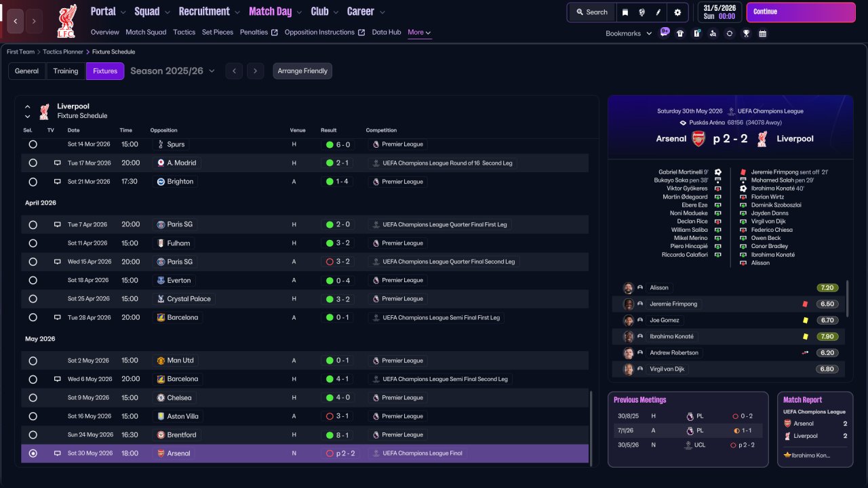Open the Match Squad submenu item
868x488 pixels.
146,32
